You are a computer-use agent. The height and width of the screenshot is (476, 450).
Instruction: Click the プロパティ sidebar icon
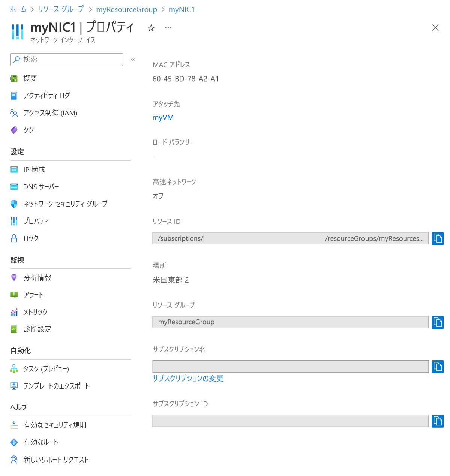click(14, 221)
